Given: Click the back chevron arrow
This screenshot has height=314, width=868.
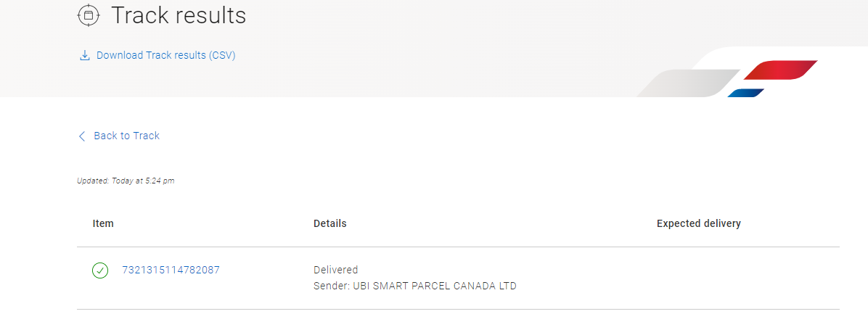Looking at the screenshot, I should 82,136.
